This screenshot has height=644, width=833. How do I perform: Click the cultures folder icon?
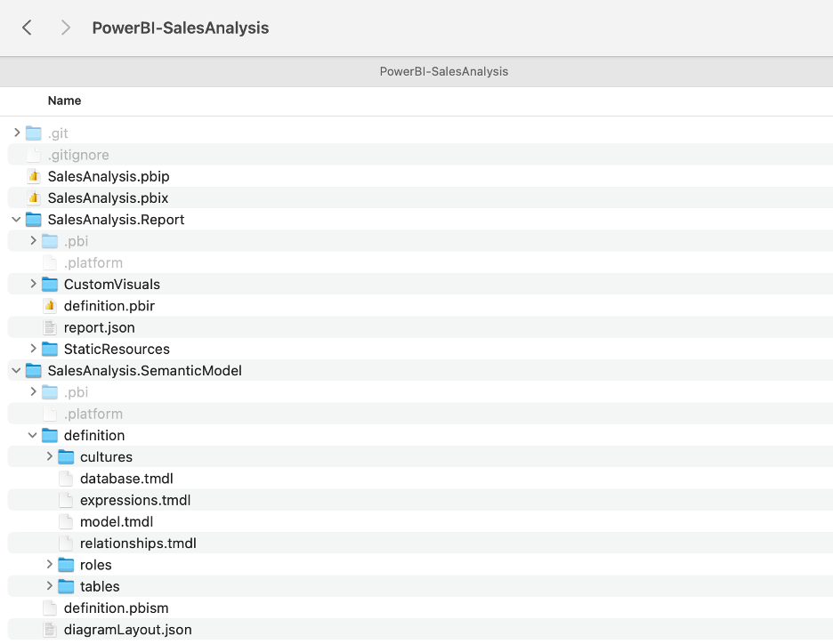[x=66, y=457]
